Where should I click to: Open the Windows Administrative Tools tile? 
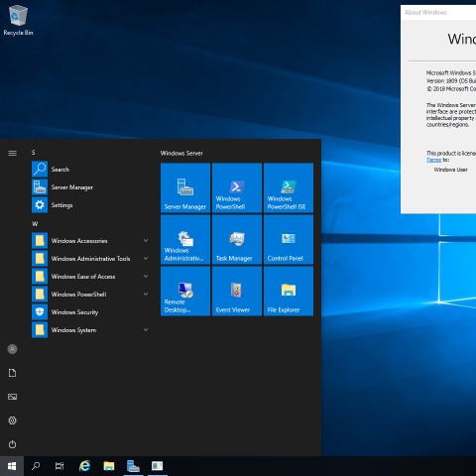point(185,239)
